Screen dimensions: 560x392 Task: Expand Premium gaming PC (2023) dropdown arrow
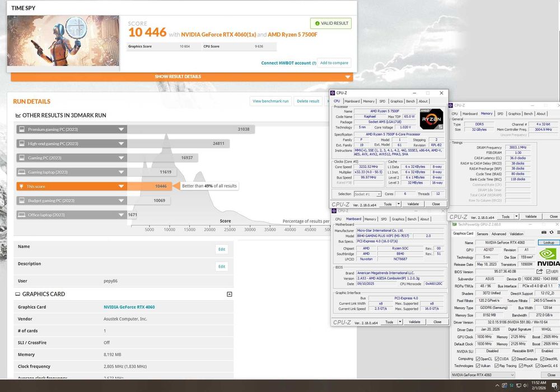[121, 129]
